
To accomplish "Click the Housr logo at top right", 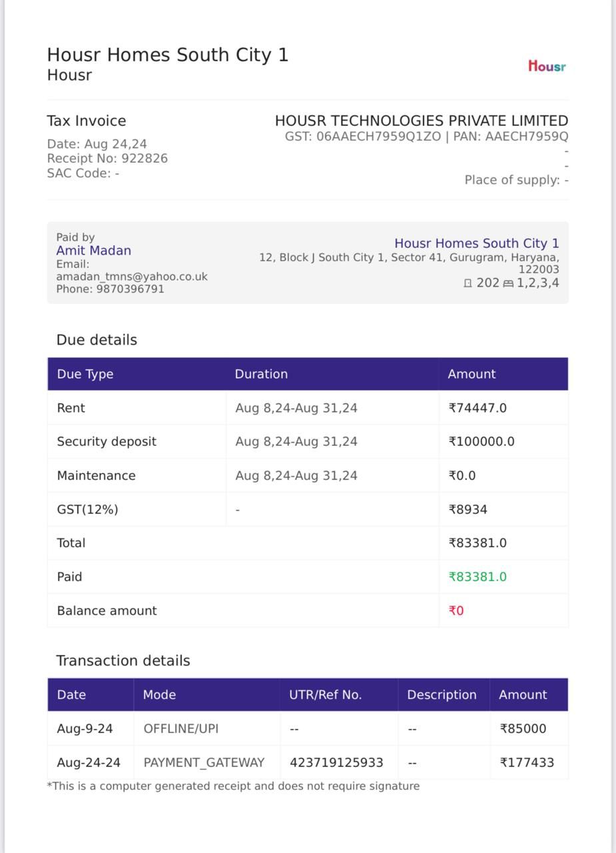I will (x=547, y=66).
